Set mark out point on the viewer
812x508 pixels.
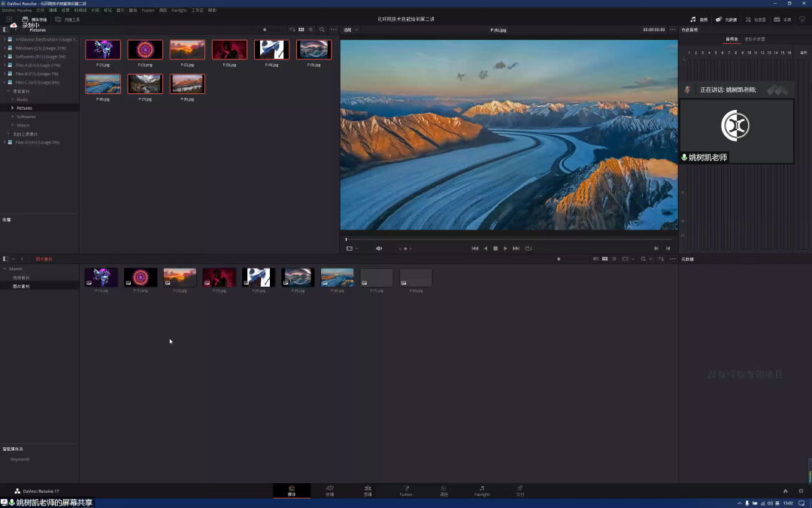pyautogui.click(x=668, y=248)
